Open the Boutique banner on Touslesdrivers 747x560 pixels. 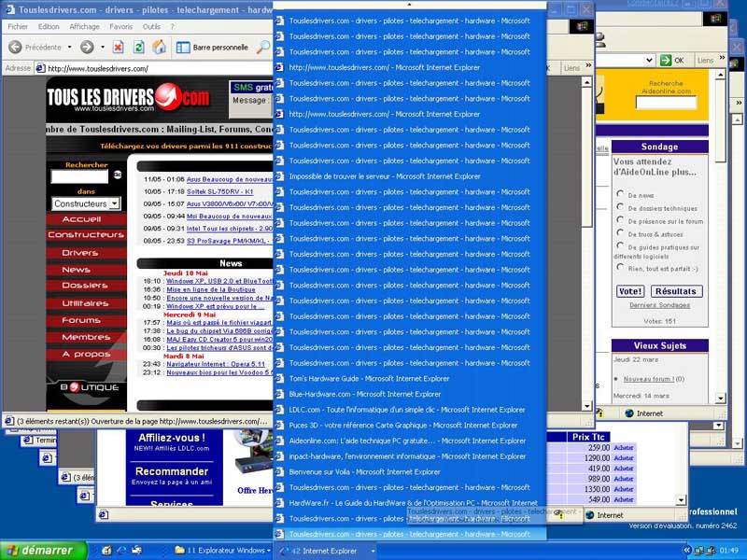(x=90, y=387)
